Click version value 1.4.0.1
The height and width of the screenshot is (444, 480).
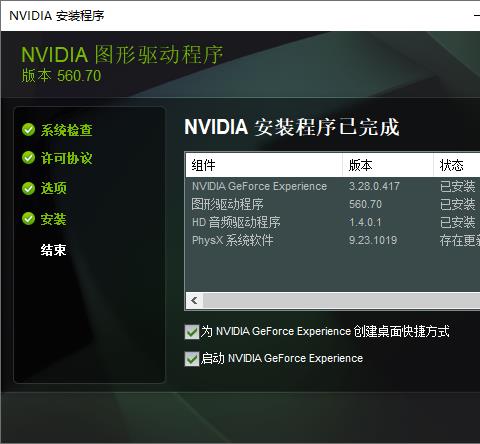pyautogui.click(x=365, y=222)
